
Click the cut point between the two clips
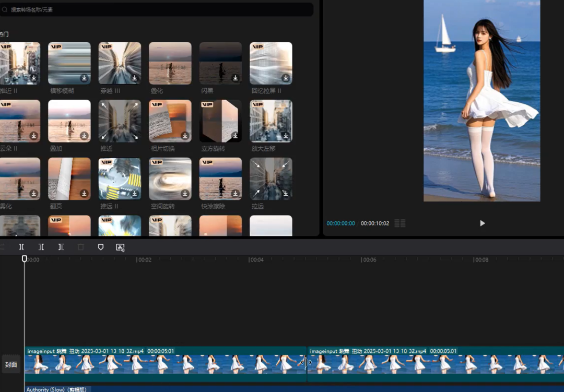[307, 362]
